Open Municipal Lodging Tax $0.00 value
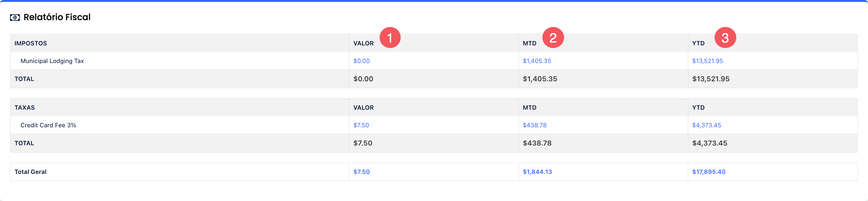This screenshot has width=868, height=201. coord(361,61)
